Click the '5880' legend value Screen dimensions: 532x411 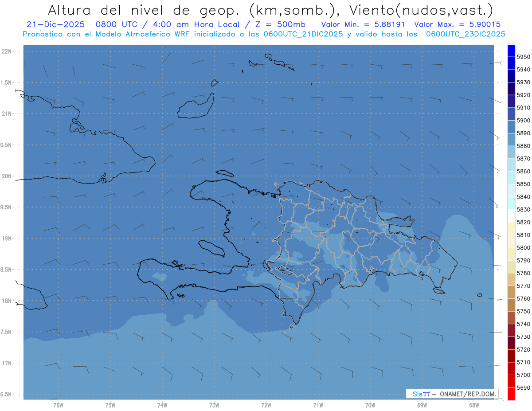point(523,146)
